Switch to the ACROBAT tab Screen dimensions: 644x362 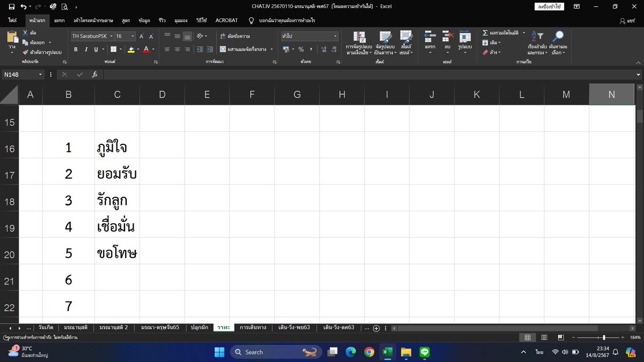coord(227,20)
